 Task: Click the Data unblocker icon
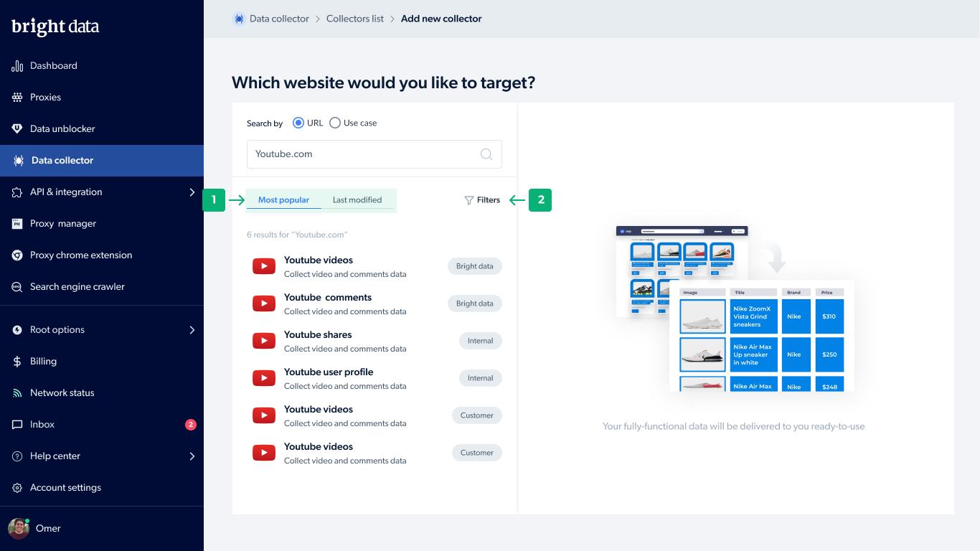point(17,129)
